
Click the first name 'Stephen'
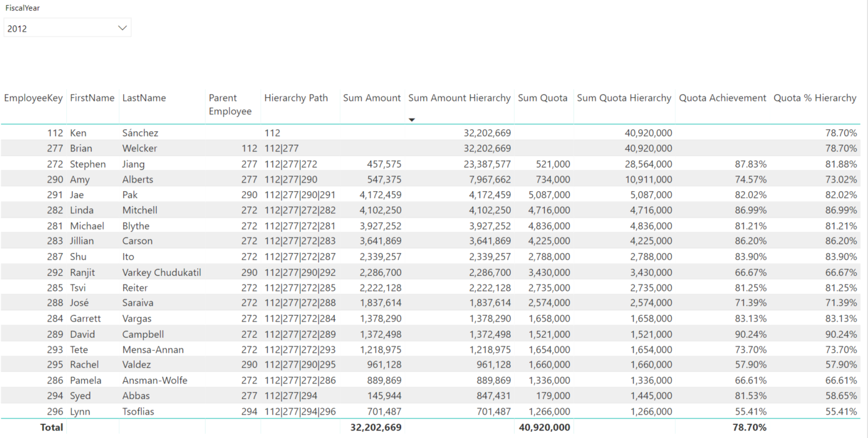[x=88, y=164]
